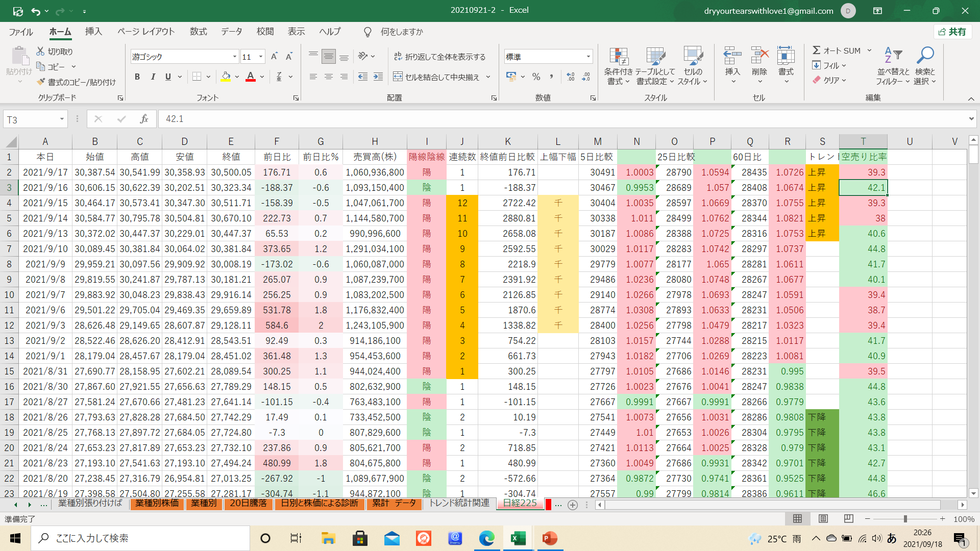Click the Bold formatting icon

(137, 77)
